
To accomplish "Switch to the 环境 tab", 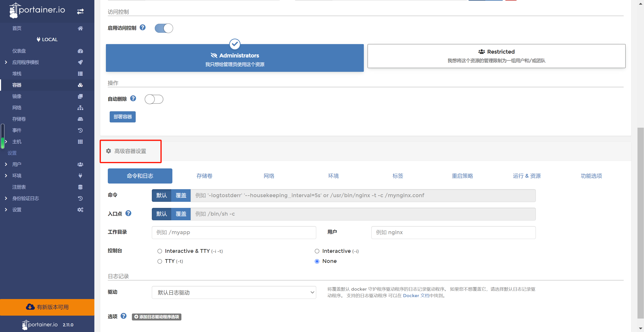I will coord(333,176).
